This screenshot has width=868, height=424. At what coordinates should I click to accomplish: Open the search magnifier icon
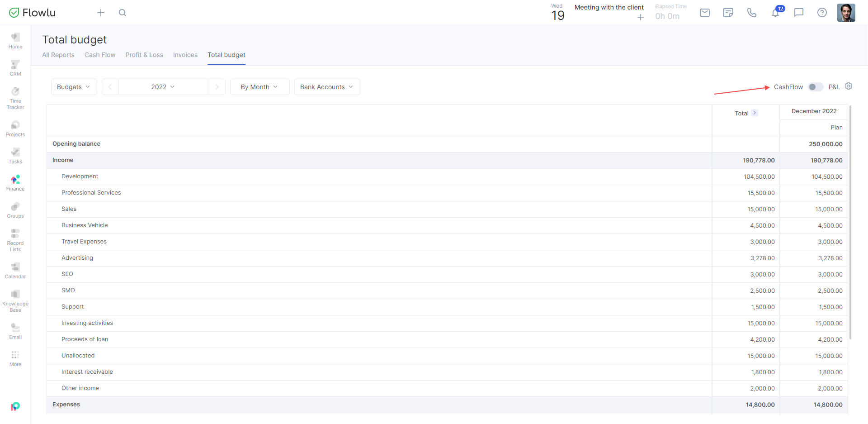(123, 13)
